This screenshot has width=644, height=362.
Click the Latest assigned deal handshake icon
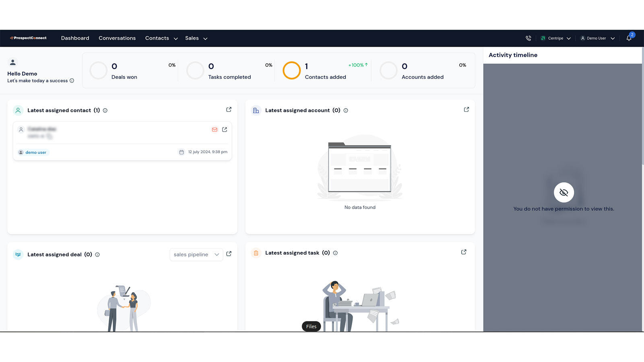pyautogui.click(x=18, y=254)
